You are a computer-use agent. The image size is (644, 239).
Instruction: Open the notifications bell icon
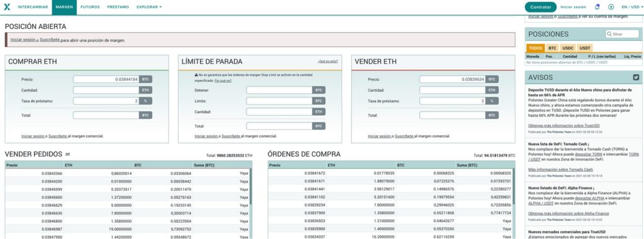tap(597, 7)
